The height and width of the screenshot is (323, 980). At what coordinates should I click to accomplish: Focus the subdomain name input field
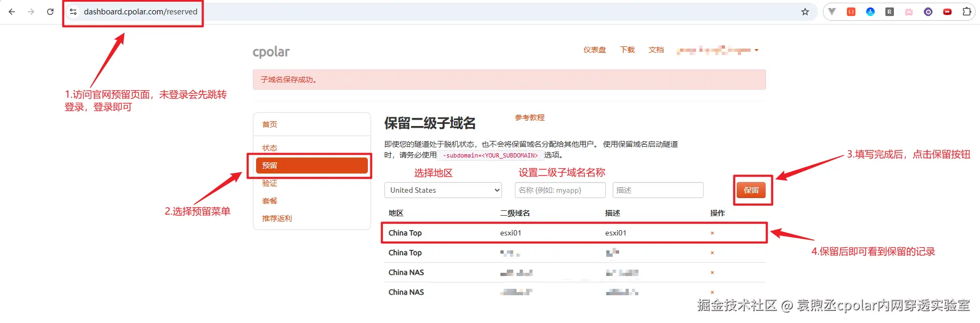[x=560, y=190]
